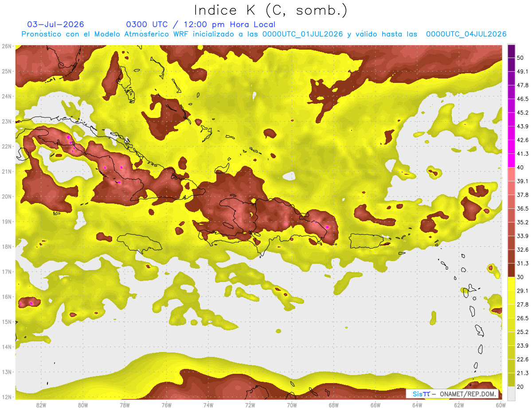Viewport: 532px width, 411px height.
Task: Click the title "Indice K (C, somb.)"
Action: pyautogui.click(x=271, y=10)
